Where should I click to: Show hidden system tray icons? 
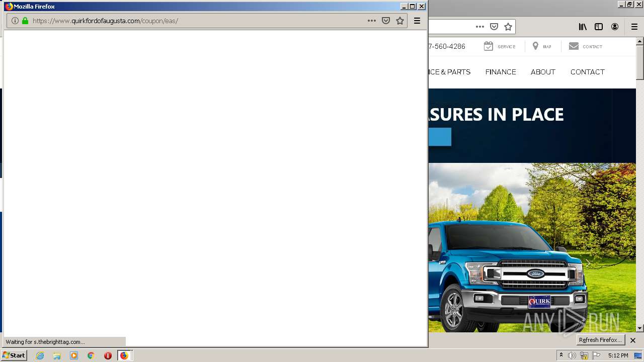click(561, 355)
